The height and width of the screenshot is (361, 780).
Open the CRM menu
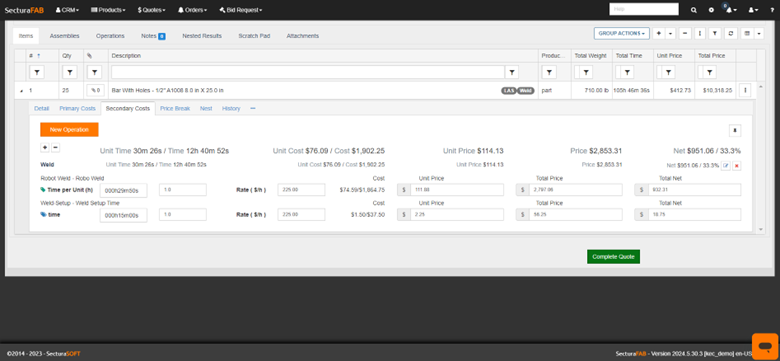tap(67, 10)
